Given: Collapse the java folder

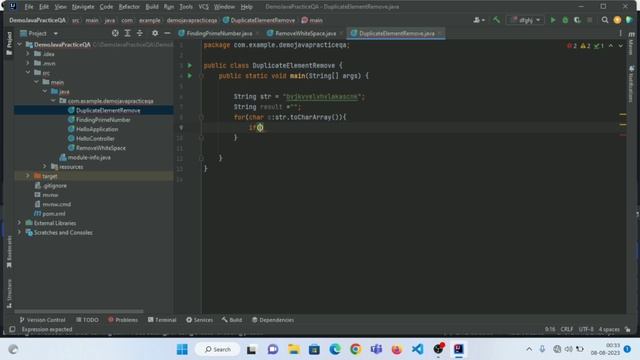Looking at the screenshot, I should (45, 91).
